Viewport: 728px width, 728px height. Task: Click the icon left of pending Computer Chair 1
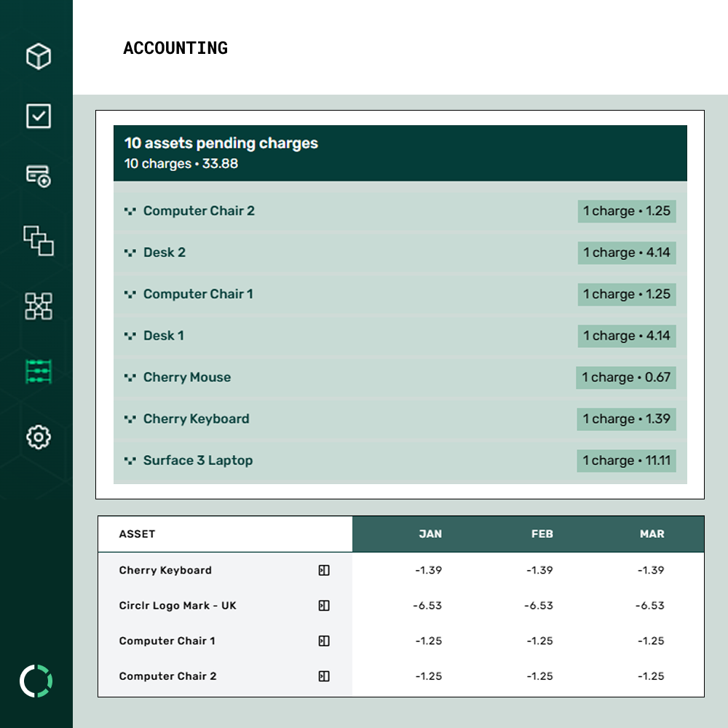[130, 294]
